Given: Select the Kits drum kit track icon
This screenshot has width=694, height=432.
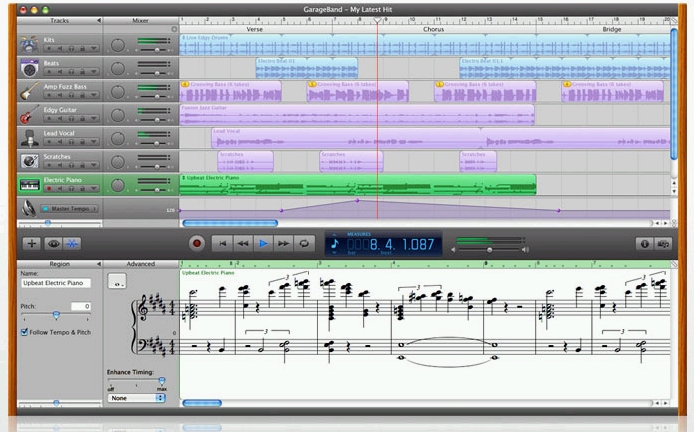Looking at the screenshot, I should tap(29, 44).
